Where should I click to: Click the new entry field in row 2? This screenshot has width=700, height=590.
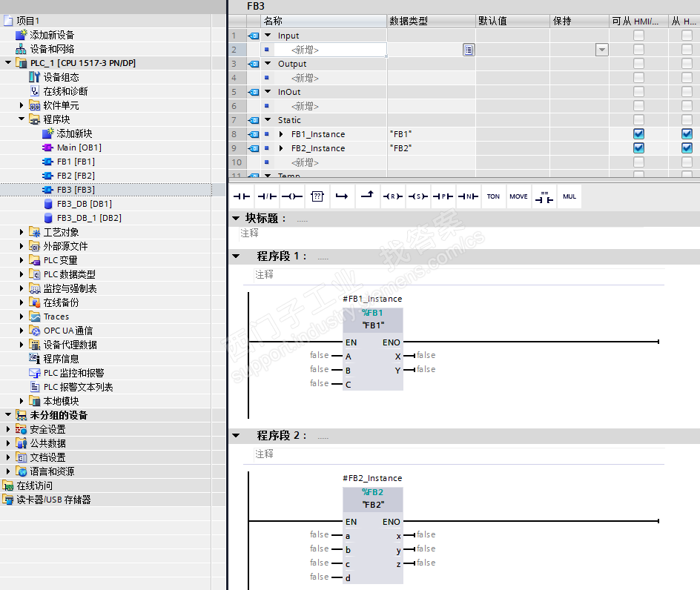click(330, 50)
